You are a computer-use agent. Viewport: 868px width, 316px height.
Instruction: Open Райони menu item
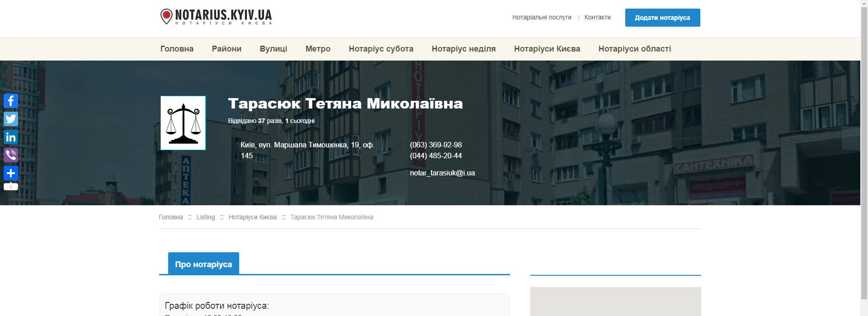226,49
